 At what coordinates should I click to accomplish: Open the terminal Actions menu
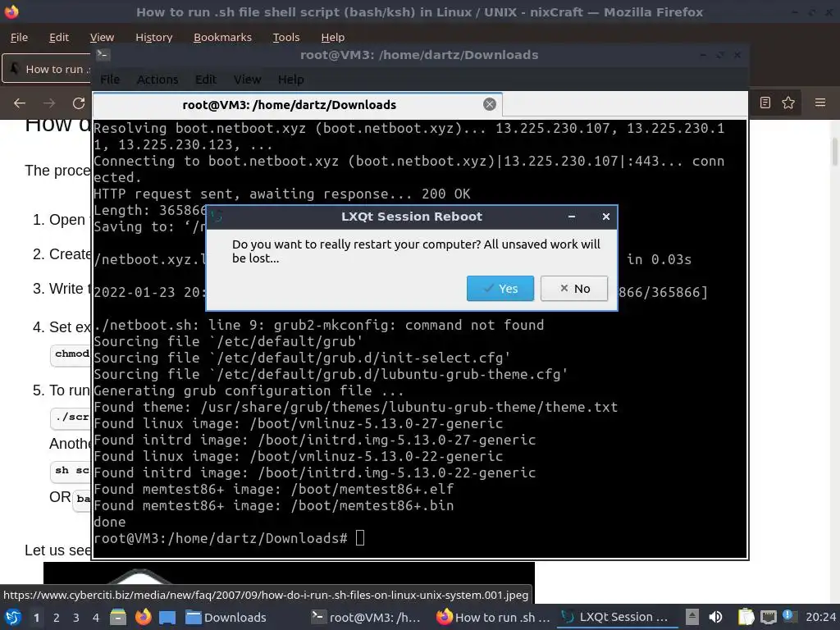point(157,80)
